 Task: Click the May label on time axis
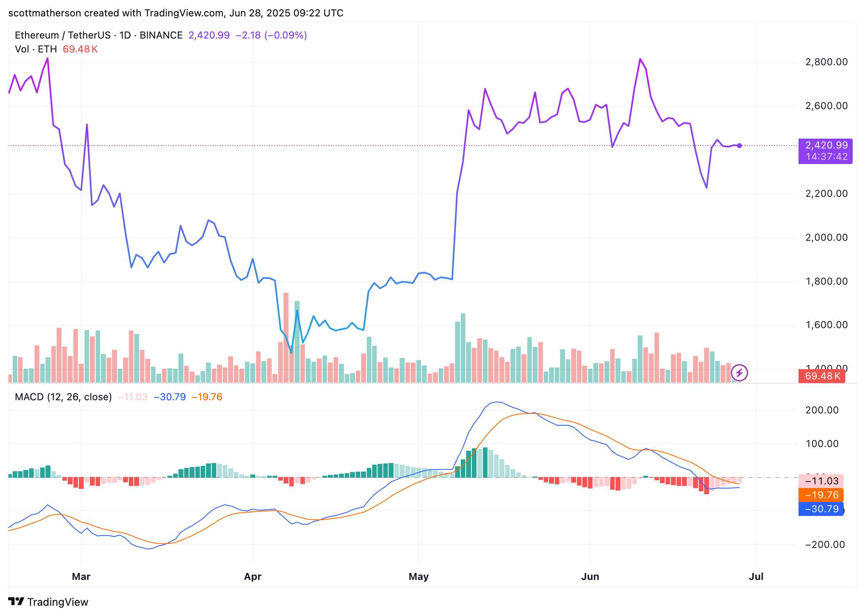pos(419,576)
